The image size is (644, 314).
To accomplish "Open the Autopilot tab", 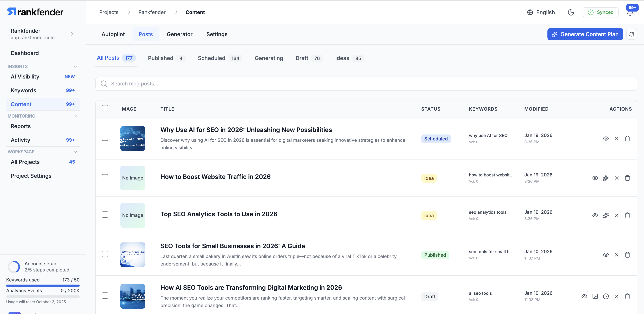I will point(113,34).
